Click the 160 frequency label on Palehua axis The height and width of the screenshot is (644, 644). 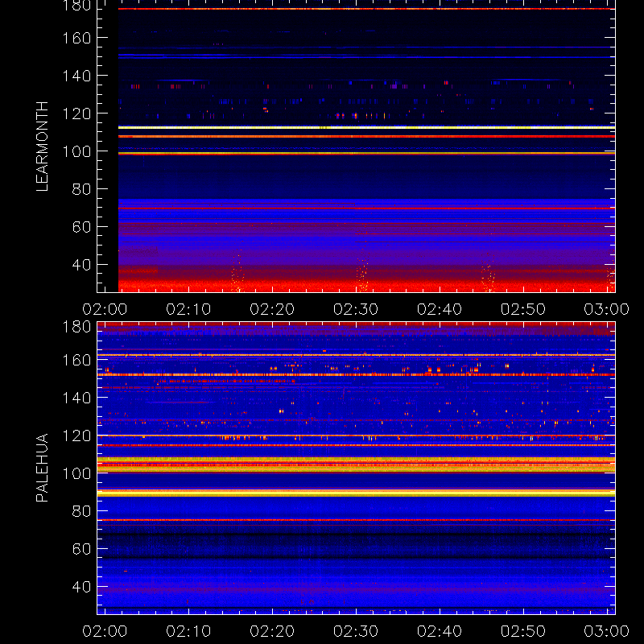coord(76,361)
